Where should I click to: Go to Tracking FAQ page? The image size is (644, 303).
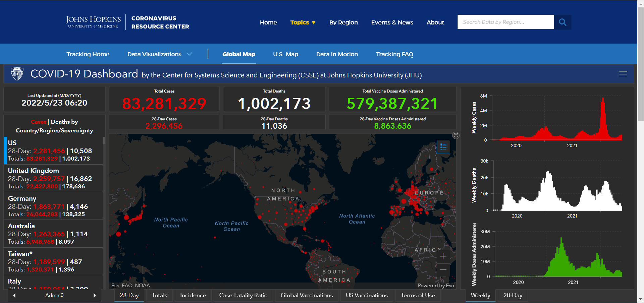click(x=394, y=54)
